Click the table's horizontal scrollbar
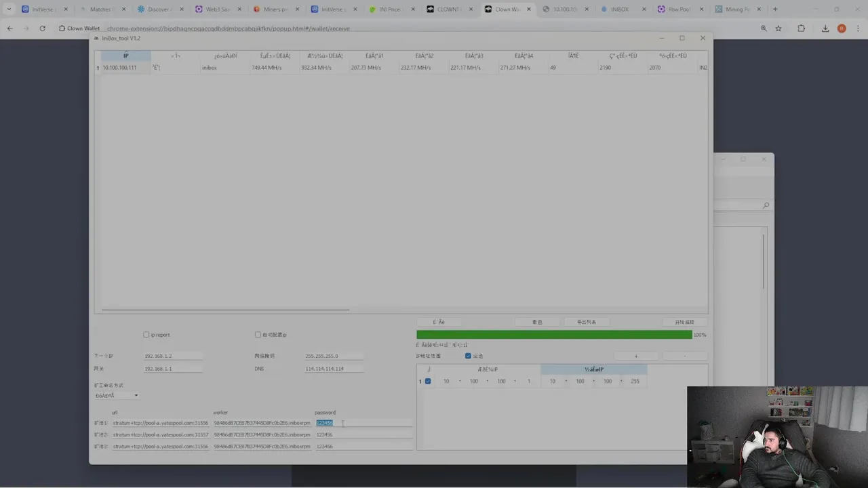 point(225,310)
